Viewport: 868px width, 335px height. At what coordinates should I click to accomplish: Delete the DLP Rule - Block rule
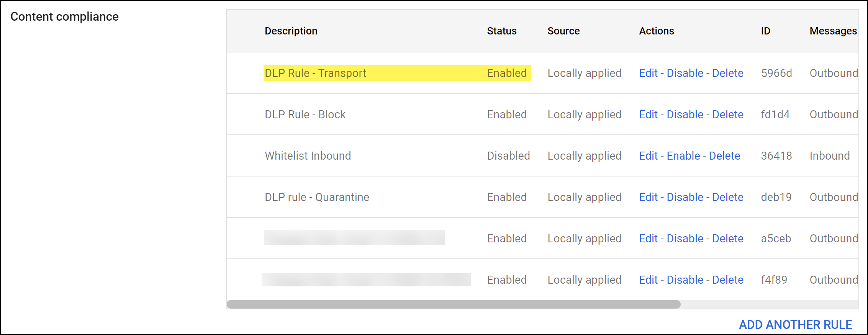point(727,114)
